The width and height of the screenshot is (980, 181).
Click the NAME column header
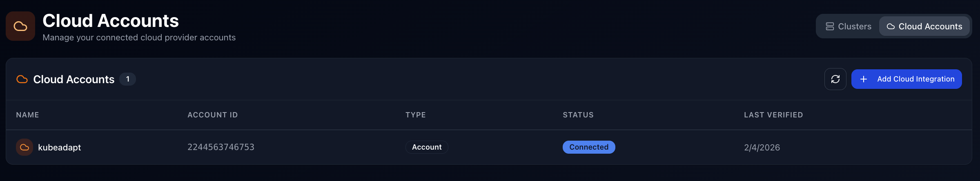tap(27, 115)
